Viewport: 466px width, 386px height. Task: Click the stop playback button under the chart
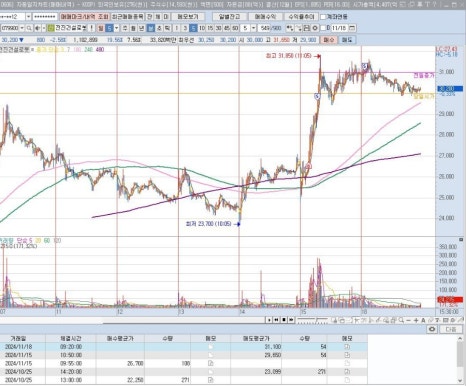tap(284, 320)
